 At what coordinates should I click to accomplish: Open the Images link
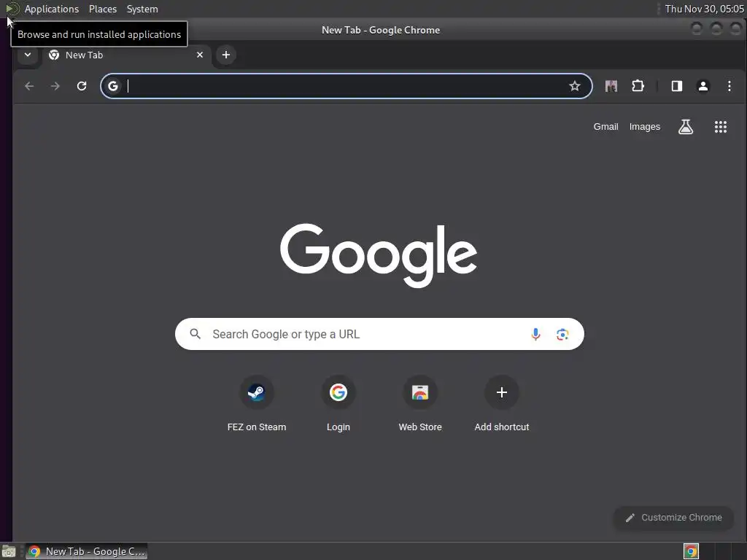click(x=645, y=127)
